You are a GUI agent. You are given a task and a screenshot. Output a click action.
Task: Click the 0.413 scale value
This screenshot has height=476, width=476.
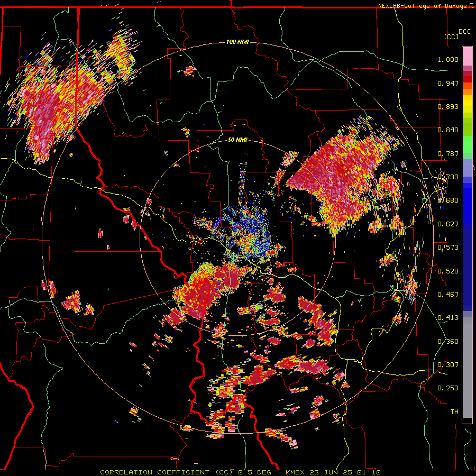(x=448, y=318)
